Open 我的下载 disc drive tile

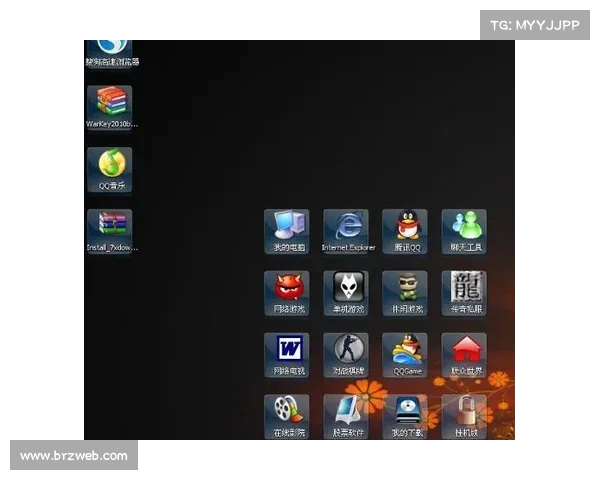click(x=405, y=417)
